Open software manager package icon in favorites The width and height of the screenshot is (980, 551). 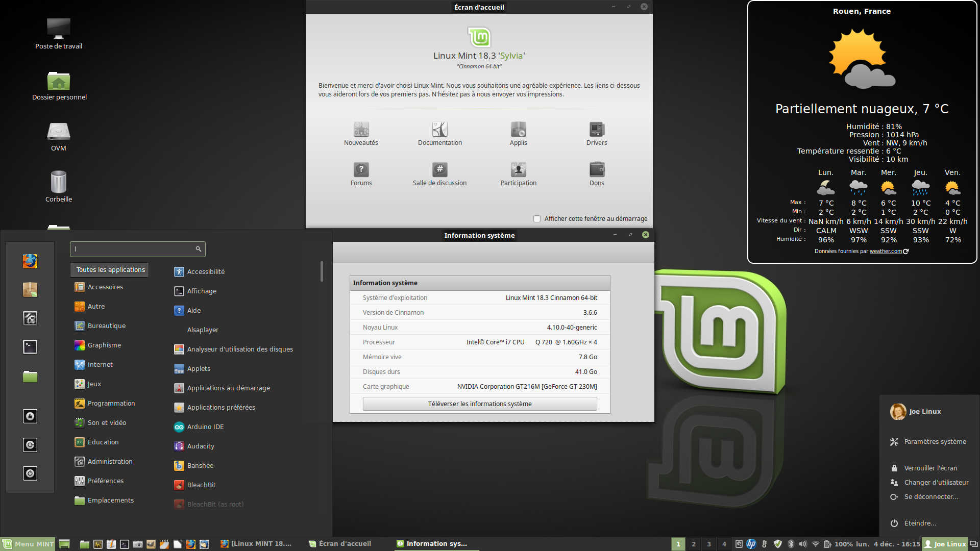(30, 290)
